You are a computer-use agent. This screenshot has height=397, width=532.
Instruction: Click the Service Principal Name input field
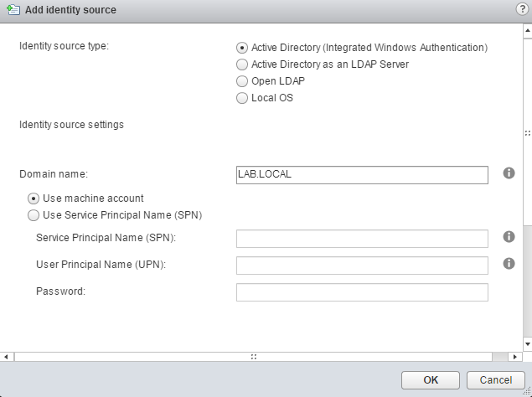coord(362,239)
